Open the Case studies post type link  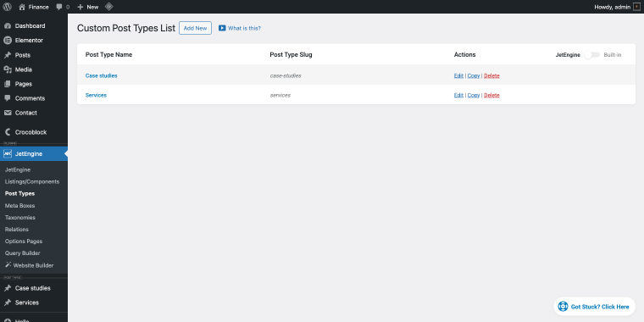click(x=101, y=75)
